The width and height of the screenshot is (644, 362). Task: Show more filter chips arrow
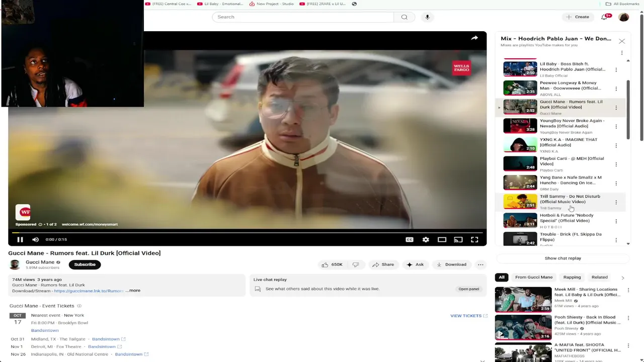point(622,278)
